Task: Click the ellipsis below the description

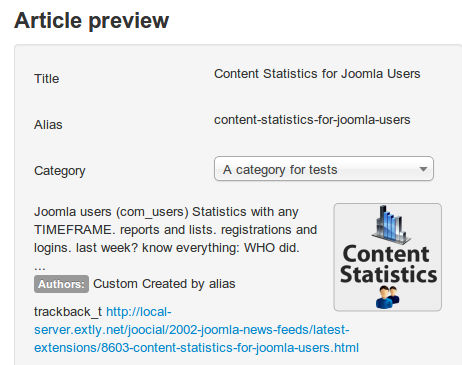Action: (39, 267)
